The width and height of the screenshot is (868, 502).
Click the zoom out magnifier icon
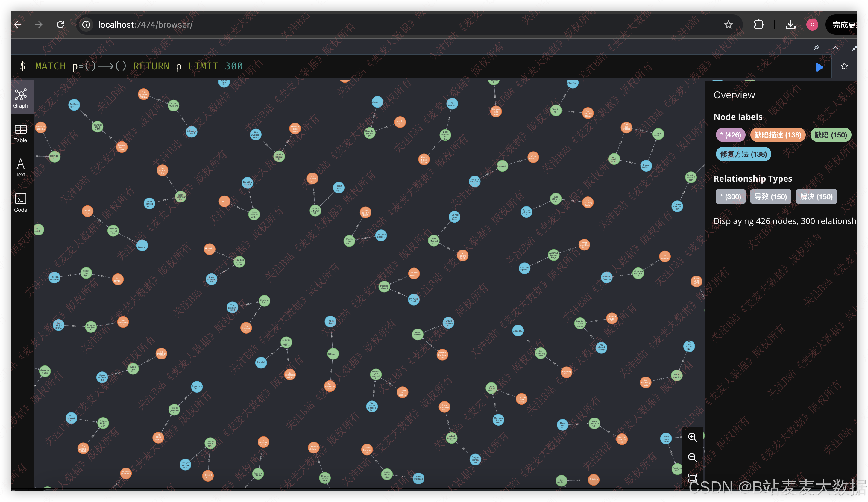(692, 458)
